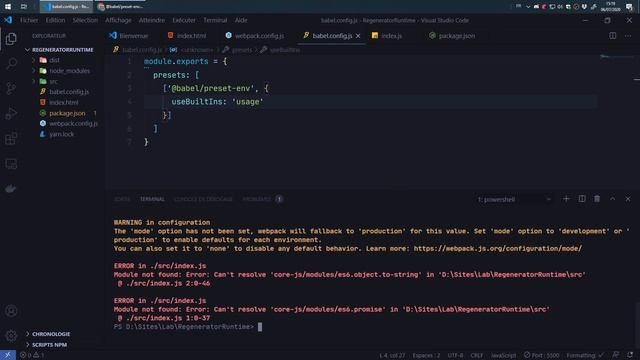Open the Remote Explorer view
Viewport: 640px width, 360px height.
click(x=11, y=164)
